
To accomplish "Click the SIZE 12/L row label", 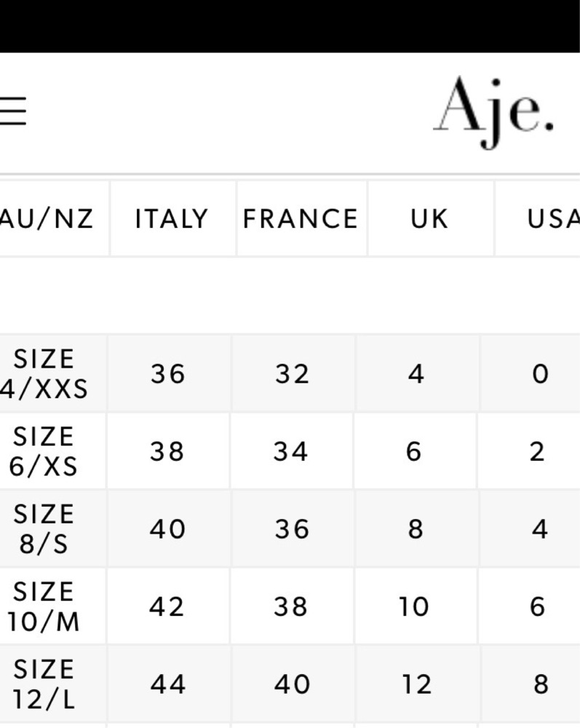I will click(x=44, y=684).
